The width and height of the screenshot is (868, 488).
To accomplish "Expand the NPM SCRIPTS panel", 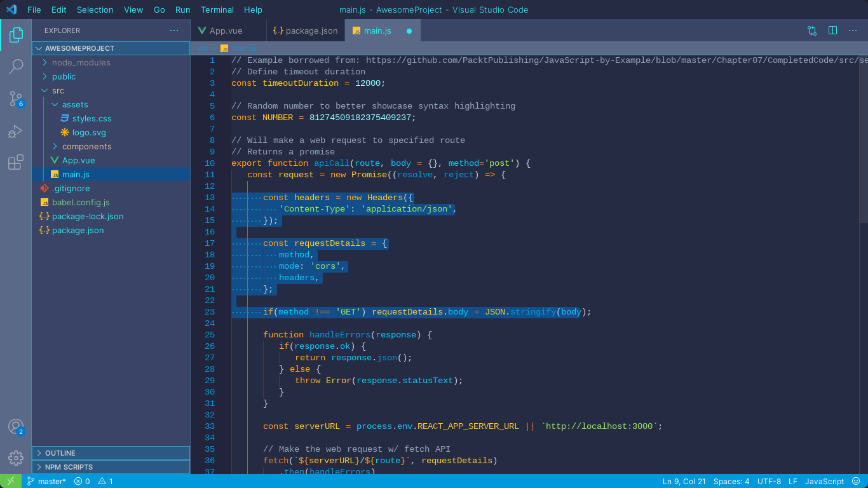I will (111, 467).
